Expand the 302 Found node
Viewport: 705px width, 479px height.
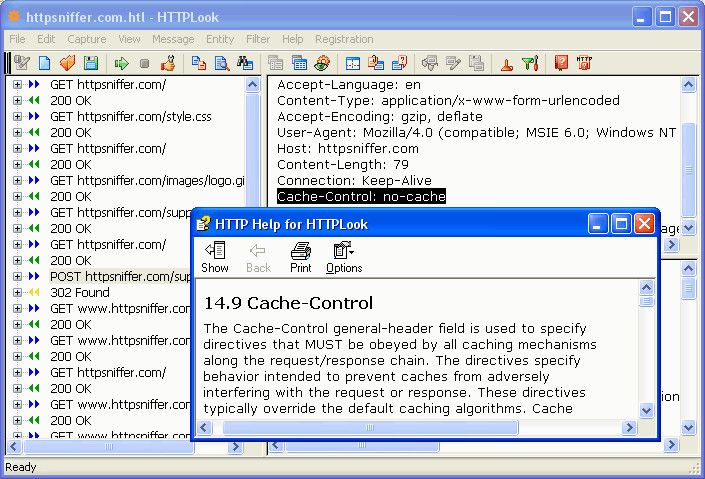pos(18,292)
